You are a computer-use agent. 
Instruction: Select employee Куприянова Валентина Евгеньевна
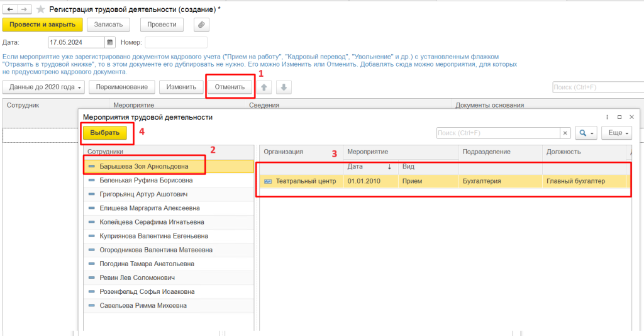[169, 236]
